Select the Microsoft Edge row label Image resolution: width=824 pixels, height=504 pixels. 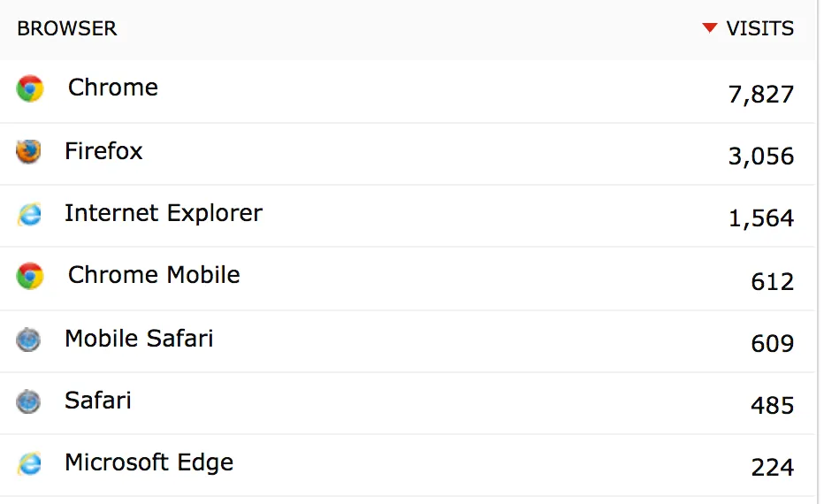pos(149,462)
